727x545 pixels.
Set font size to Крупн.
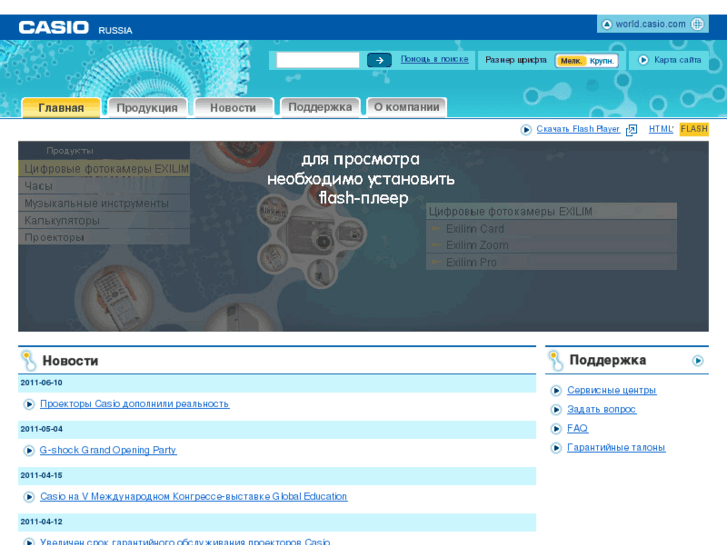click(602, 61)
